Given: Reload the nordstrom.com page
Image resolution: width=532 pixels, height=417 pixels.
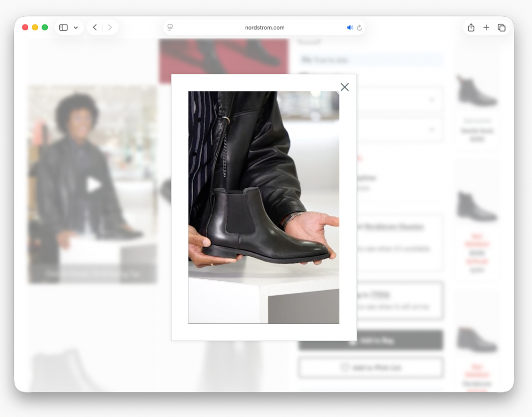Looking at the screenshot, I should pos(359,28).
